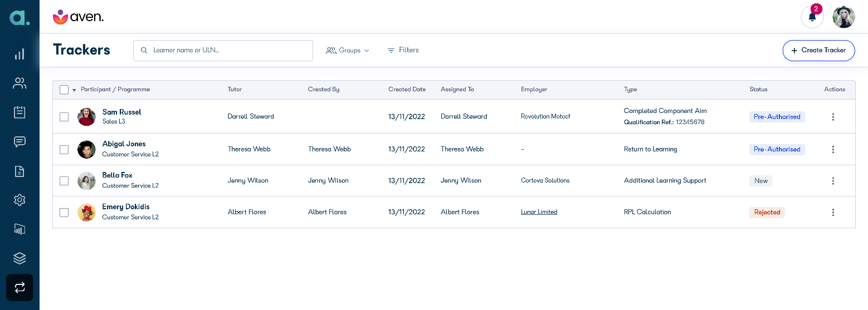Click the Rejected status badge
The height and width of the screenshot is (310, 868).
point(767,213)
